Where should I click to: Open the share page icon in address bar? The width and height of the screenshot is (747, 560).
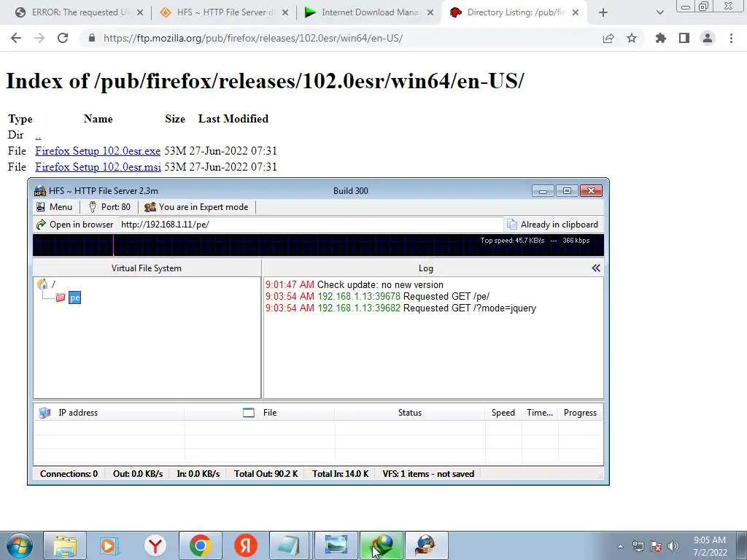tap(608, 38)
